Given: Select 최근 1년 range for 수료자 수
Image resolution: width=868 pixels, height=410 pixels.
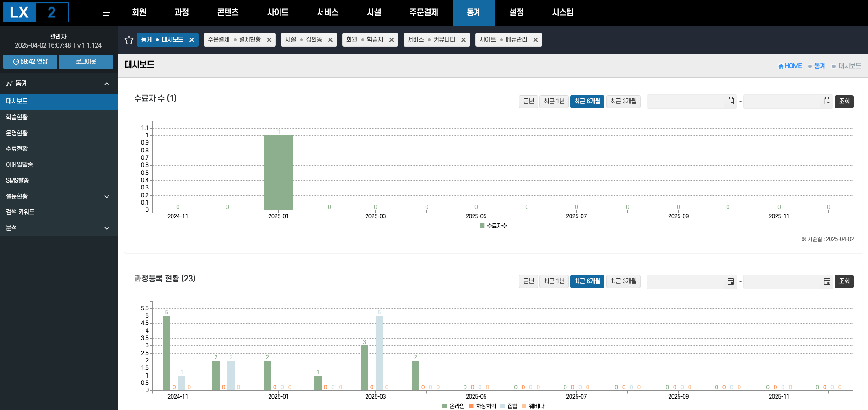Looking at the screenshot, I should pyautogui.click(x=554, y=101).
